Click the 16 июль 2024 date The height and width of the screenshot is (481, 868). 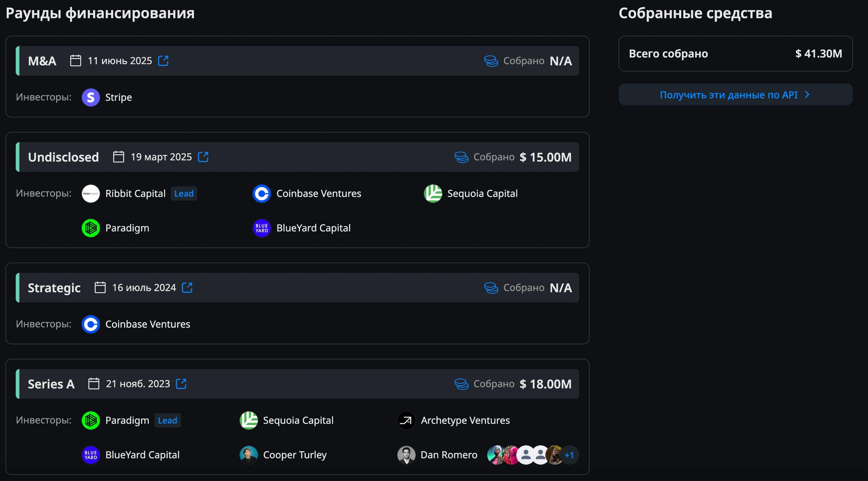(144, 287)
